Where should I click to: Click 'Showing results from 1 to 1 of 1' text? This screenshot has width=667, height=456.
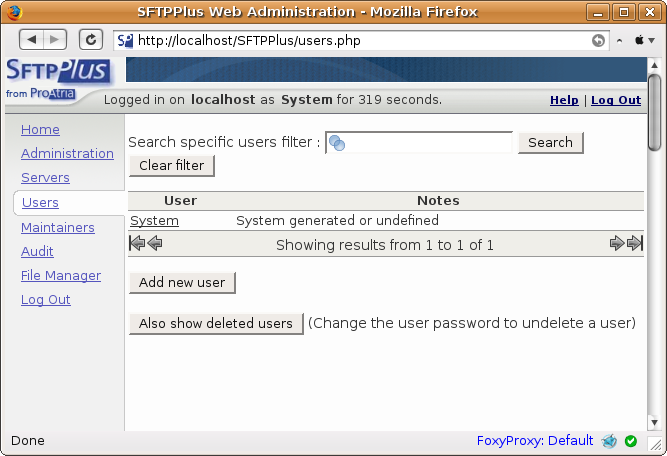click(385, 245)
